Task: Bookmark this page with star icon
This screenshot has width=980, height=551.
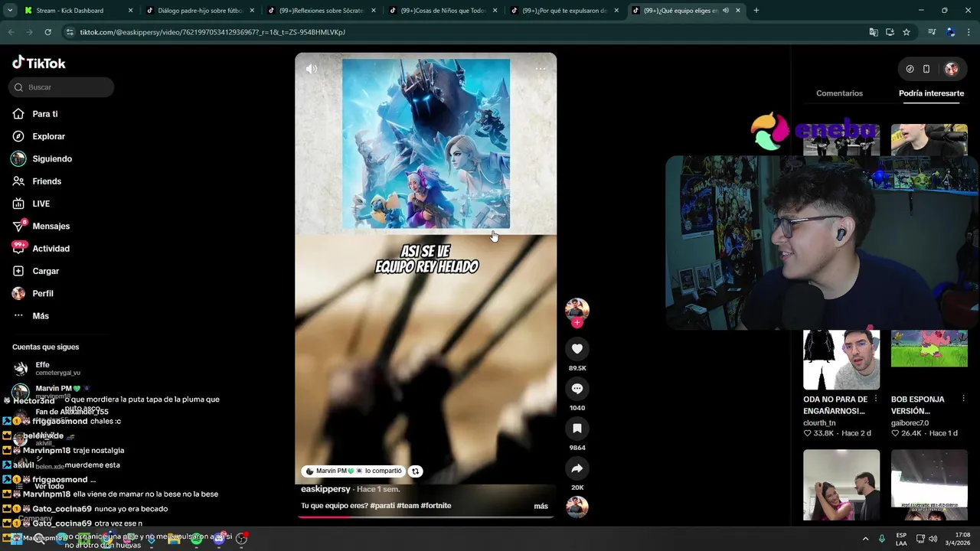Action: [906, 32]
